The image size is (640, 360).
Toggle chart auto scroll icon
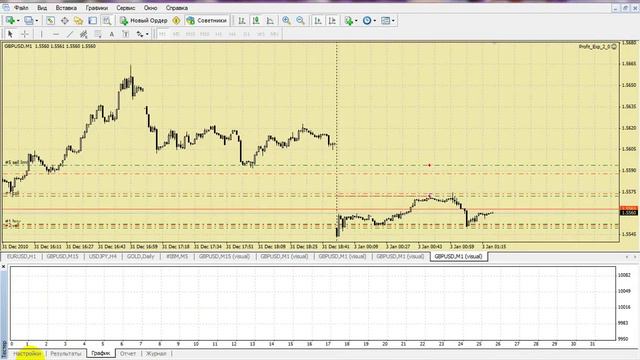pyautogui.click(x=318, y=20)
